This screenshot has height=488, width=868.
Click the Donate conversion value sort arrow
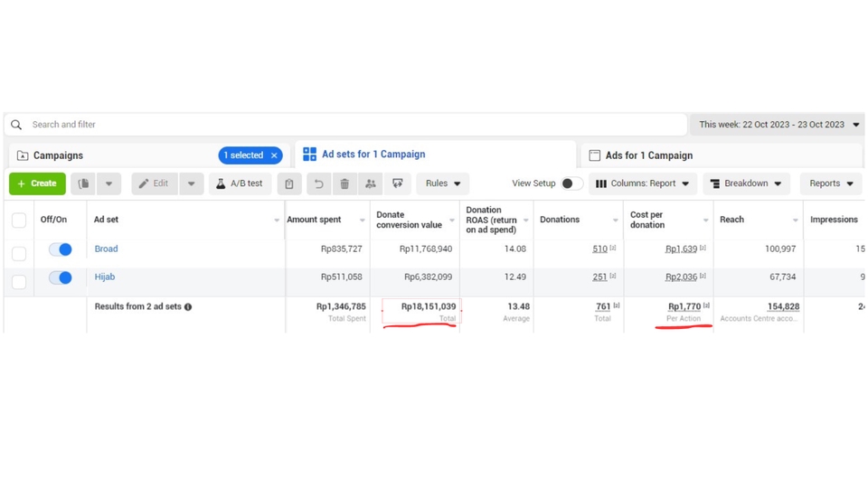pyautogui.click(x=452, y=221)
